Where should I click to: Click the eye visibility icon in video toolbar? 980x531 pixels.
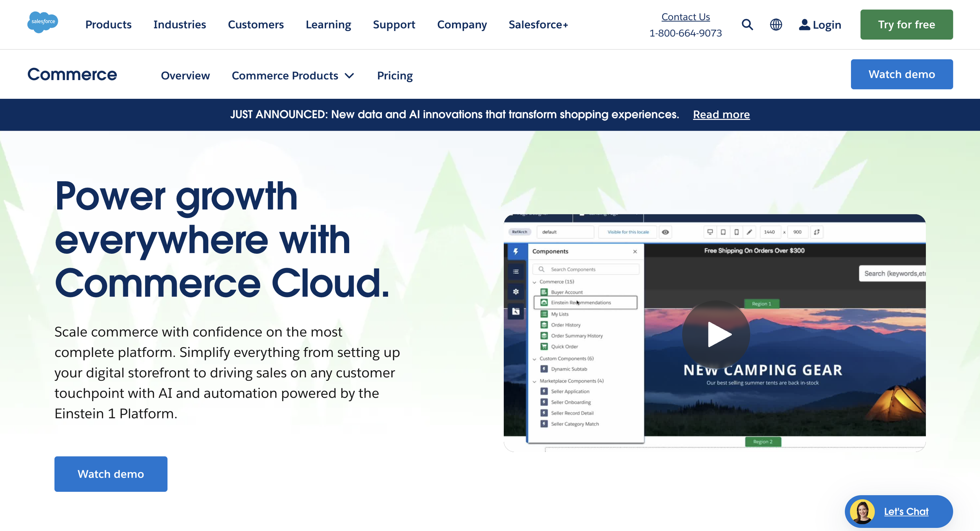pos(665,232)
